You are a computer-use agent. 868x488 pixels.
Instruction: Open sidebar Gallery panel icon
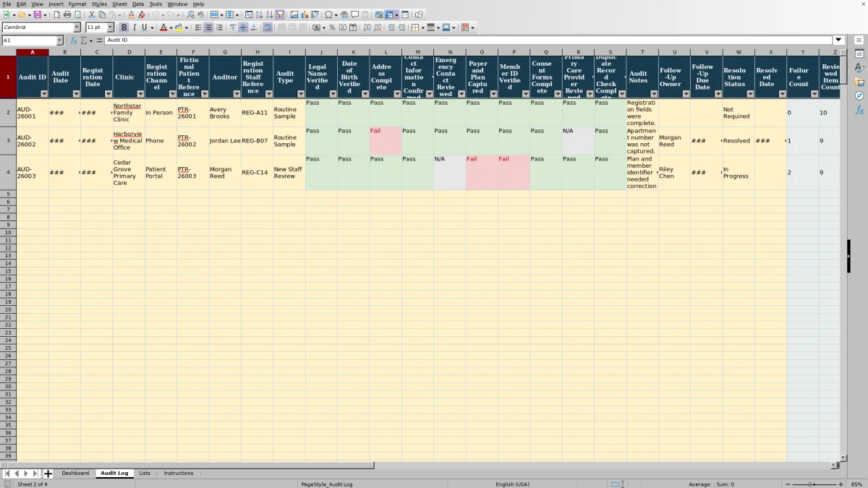coord(859,82)
